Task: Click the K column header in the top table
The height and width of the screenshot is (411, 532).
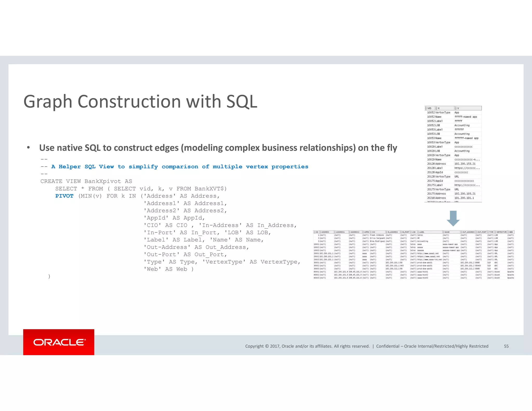Action: [444, 108]
